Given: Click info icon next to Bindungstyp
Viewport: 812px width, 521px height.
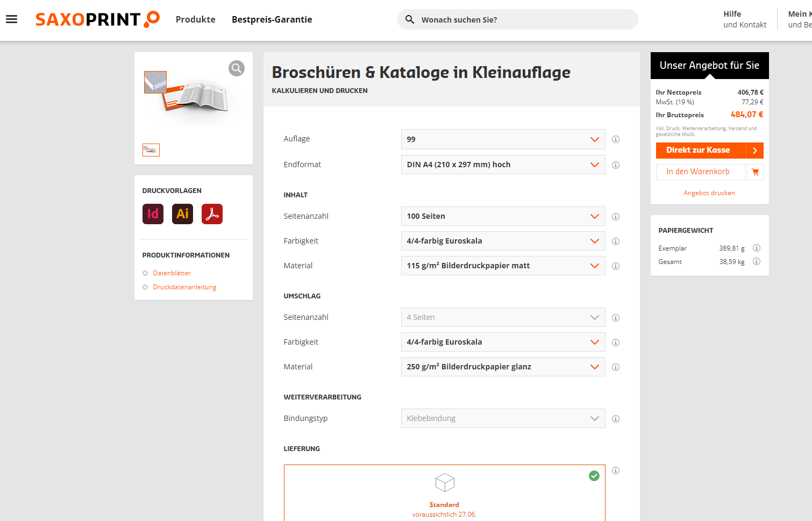Looking at the screenshot, I should tap(616, 419).
